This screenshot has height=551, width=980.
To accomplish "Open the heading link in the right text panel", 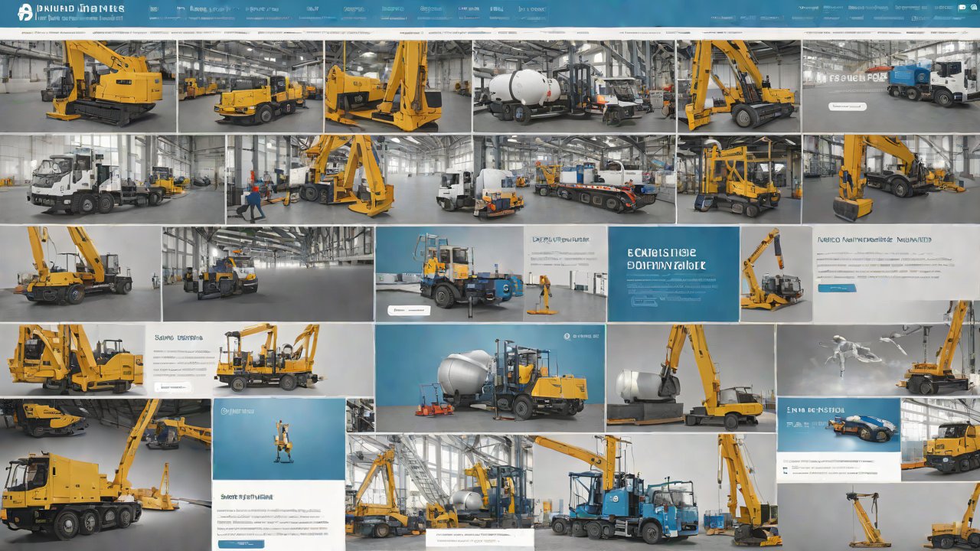I will tap(874, 240).
